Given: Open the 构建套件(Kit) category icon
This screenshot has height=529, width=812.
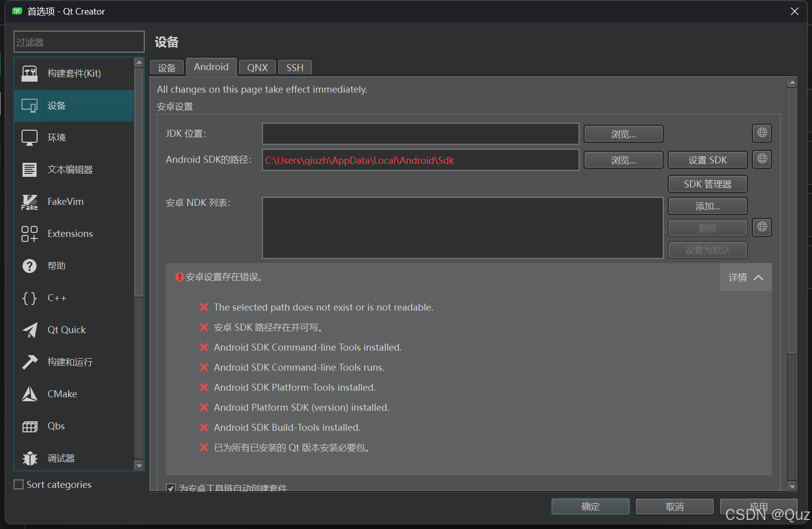Looking at the screenshot, I should (x=30, y=74).
